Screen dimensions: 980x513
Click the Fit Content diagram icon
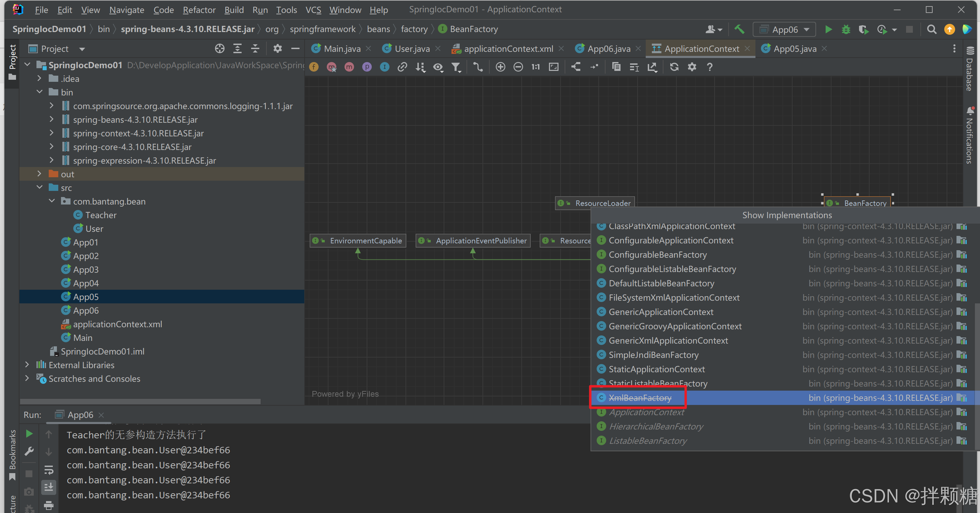553,67
